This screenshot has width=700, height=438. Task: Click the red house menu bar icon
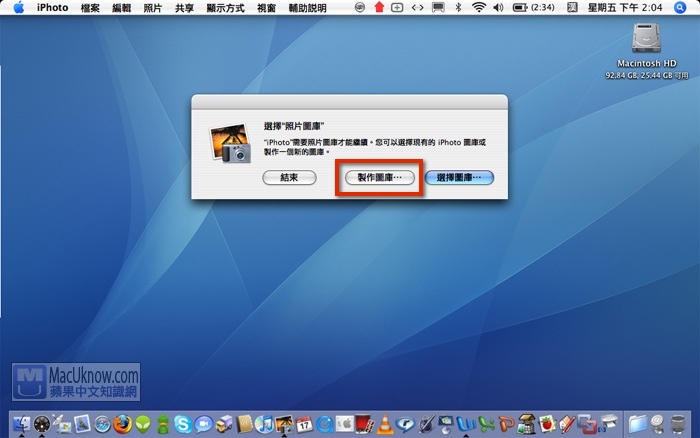click(x=379, y=7)
